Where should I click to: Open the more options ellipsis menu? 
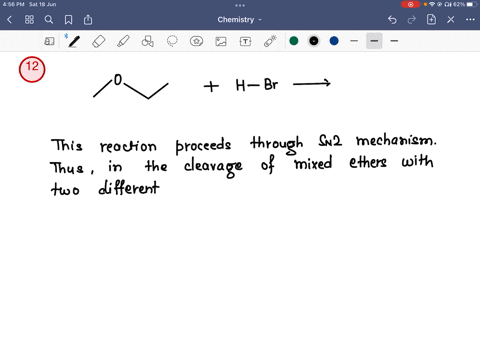[470, 20]
